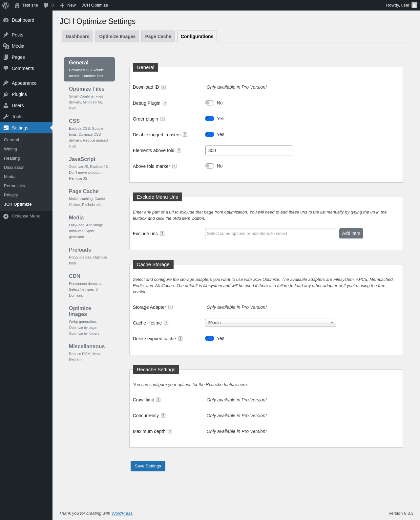Open the Optimize Files settings section

click(89, 98)
